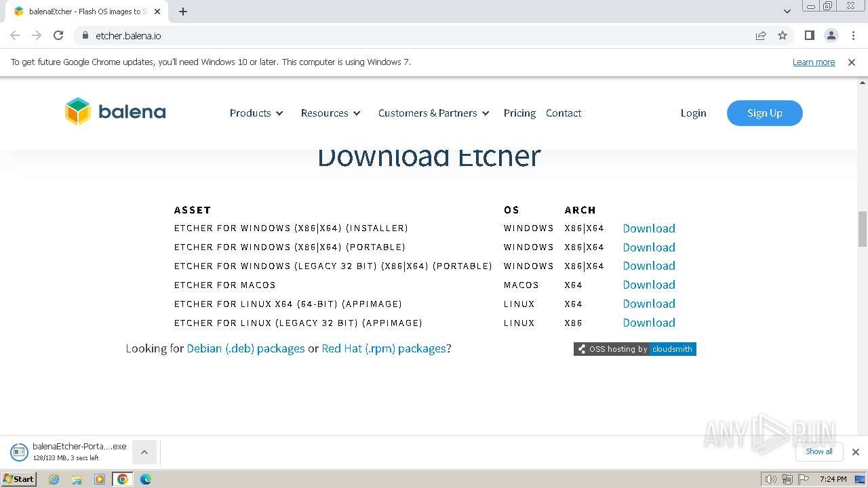Click the padlock site info icon
Screen dimensions: 868x488
[x=85, y=35]
